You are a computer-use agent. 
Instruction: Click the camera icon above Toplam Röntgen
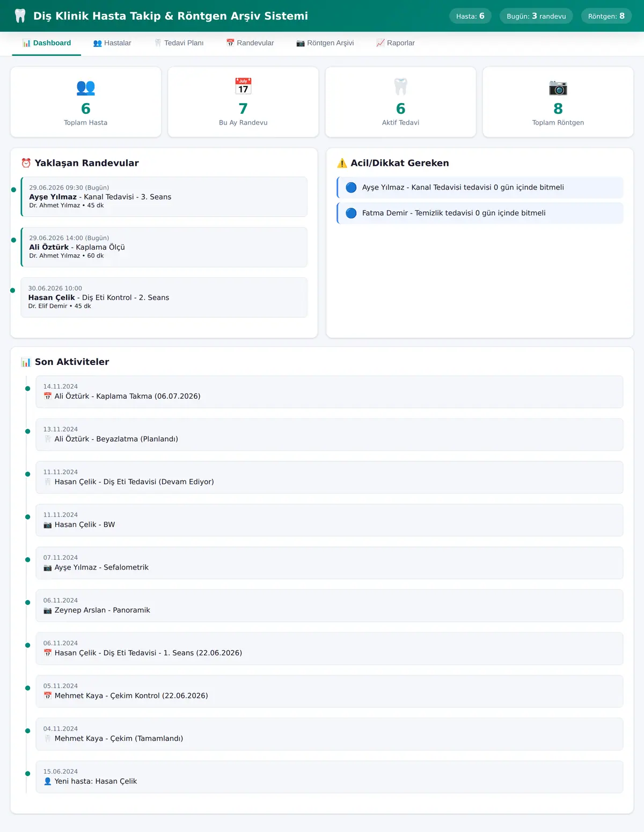tap(558, 87)
